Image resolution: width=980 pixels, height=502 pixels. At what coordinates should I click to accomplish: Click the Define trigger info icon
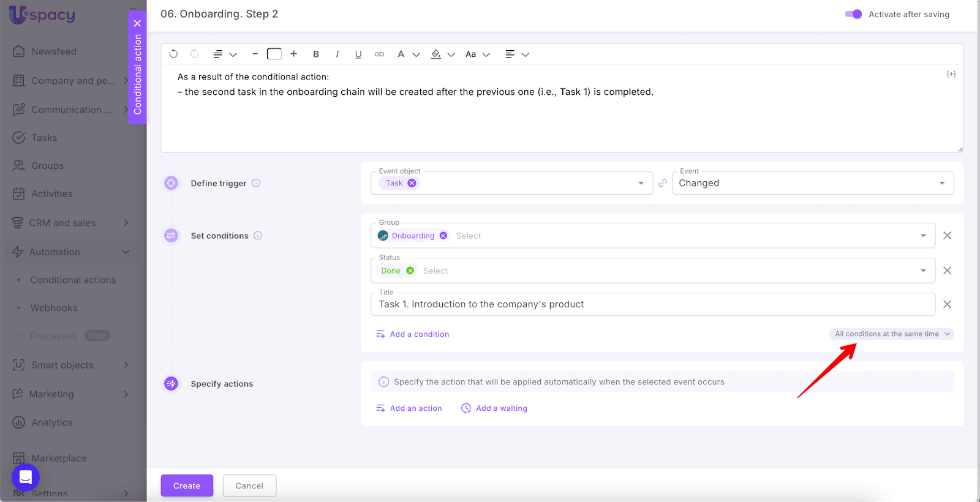tap(256, 183)
